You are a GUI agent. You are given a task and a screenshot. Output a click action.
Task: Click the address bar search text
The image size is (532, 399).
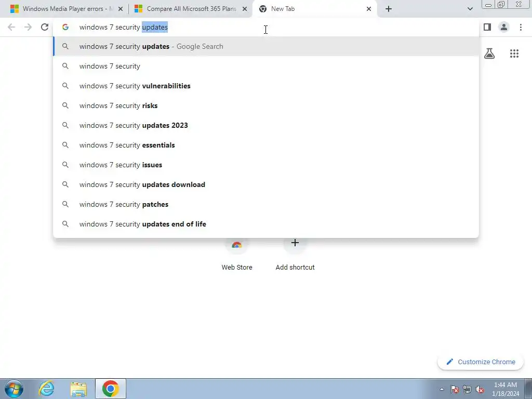pos(124,27)
